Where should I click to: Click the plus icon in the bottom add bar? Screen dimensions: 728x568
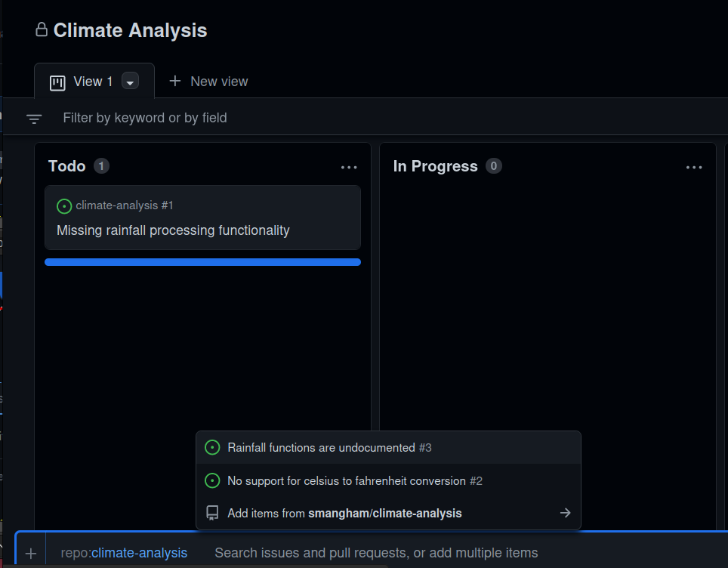29,552
